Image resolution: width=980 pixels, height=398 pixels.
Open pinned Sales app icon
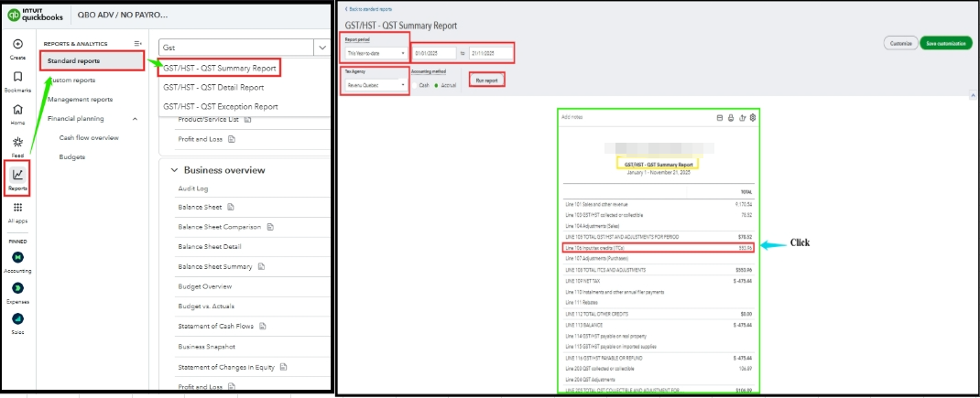tap(17, 318)
